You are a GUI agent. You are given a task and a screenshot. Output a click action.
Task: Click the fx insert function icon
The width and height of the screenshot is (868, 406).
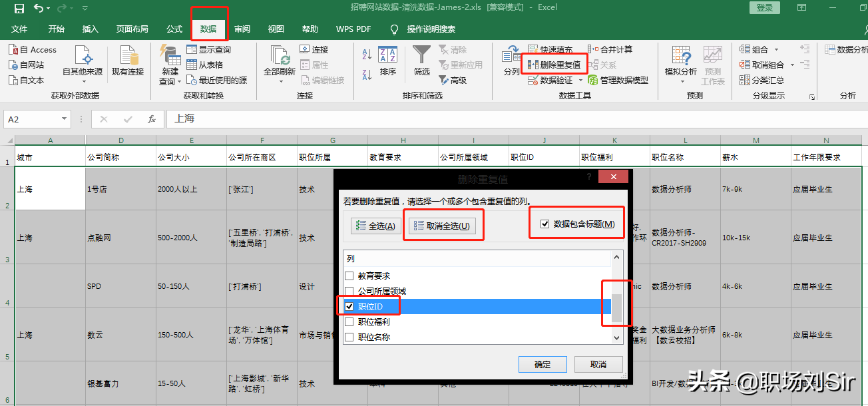coord(152,119)
